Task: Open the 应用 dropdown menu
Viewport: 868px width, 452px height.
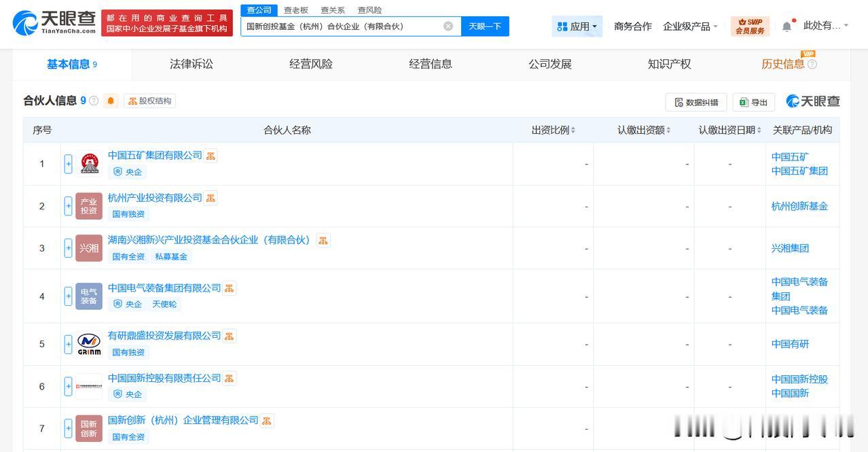Action: click(x=577, y=26)
